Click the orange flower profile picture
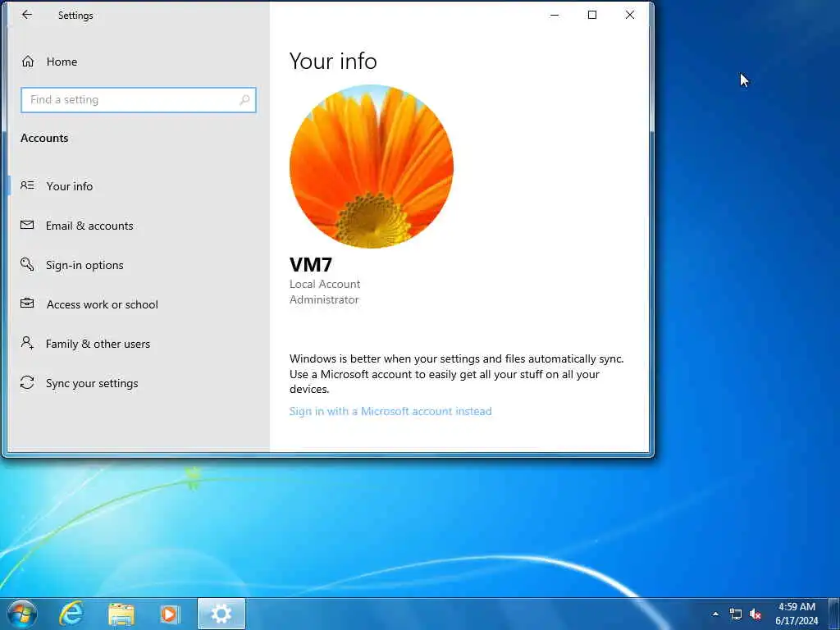This screenshot has width=840, height=630. pos(372,166)
